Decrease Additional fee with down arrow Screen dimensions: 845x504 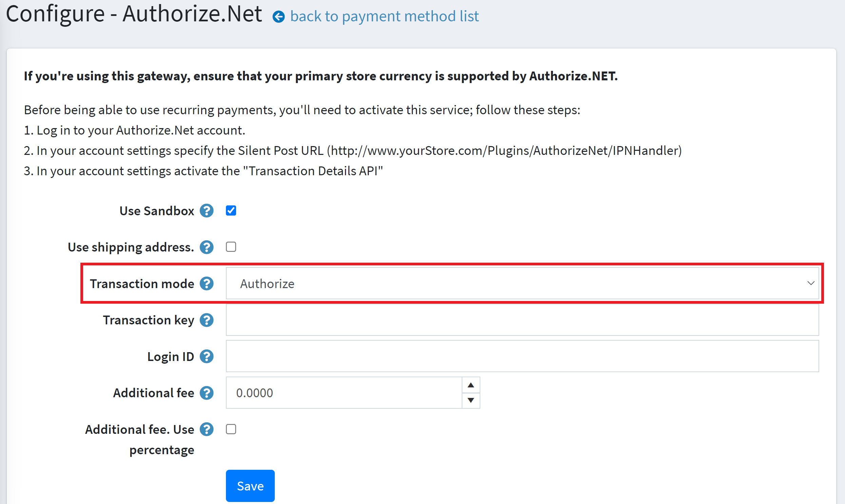tap(471, 400)
